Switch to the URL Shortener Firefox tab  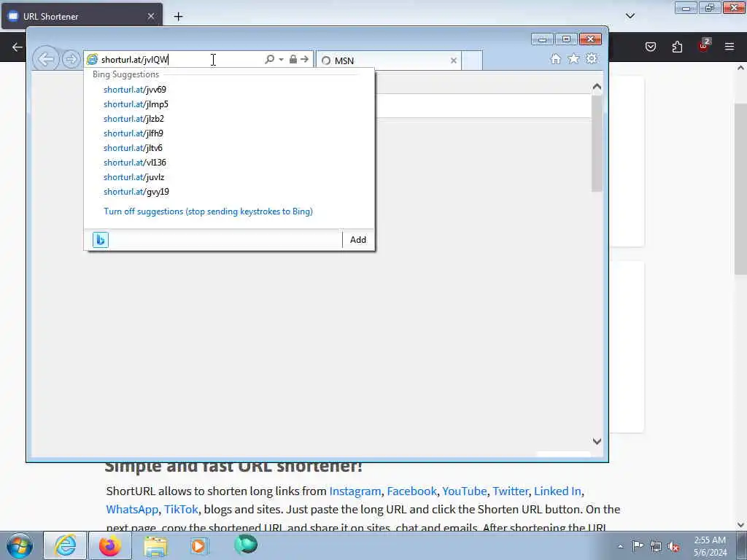coord(82,16)
